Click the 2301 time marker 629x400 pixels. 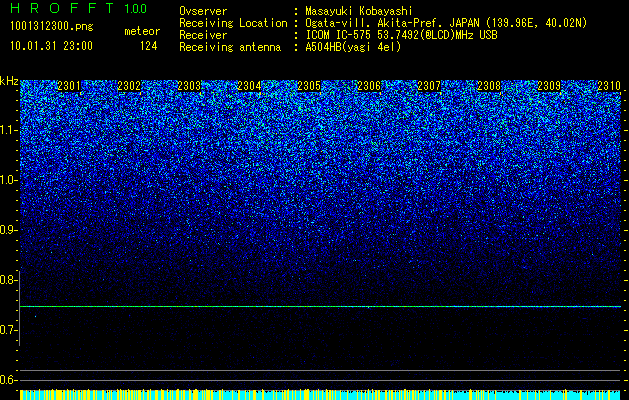pos(69,86)
